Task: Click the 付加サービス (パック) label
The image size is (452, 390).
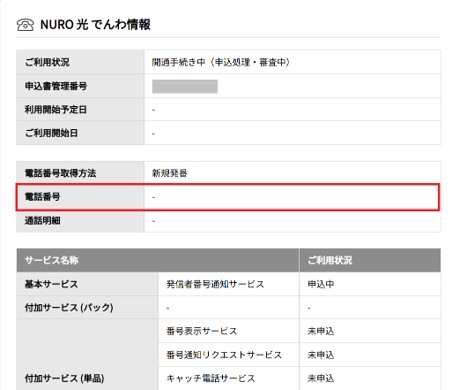Action: coord(69,307)
